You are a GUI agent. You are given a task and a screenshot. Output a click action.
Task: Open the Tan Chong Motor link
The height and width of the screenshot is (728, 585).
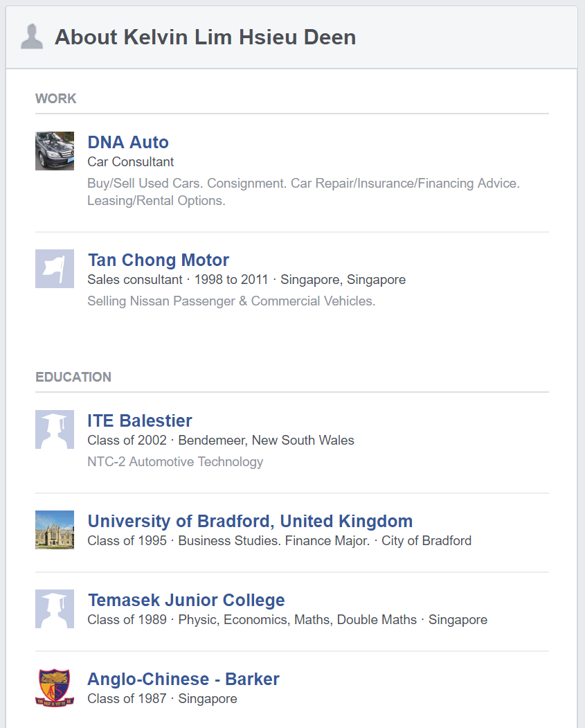159,260
